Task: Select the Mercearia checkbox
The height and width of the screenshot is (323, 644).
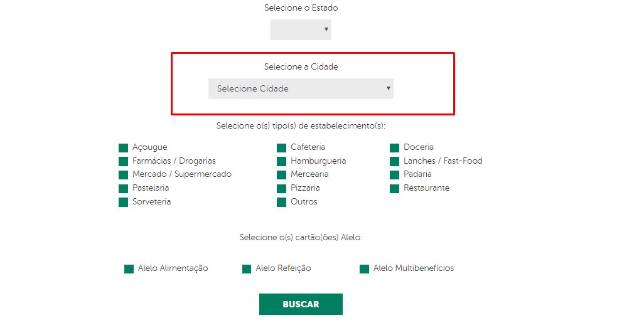Action: point(281,175)
